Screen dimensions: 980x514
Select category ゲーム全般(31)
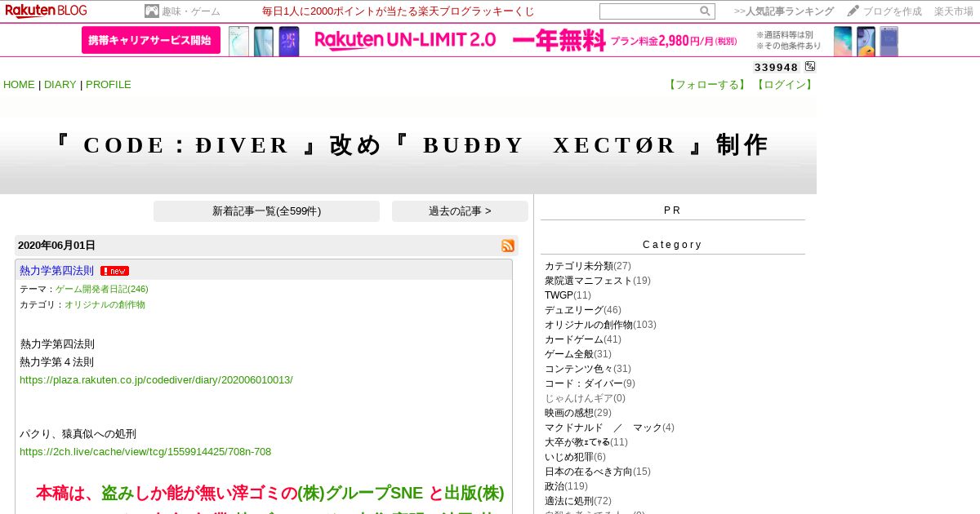[x=578, y=354]
